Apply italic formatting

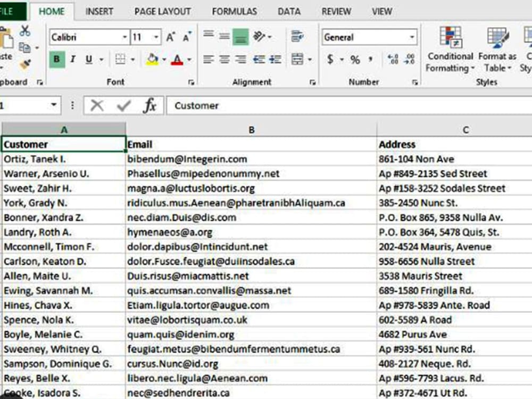[72, 59]
